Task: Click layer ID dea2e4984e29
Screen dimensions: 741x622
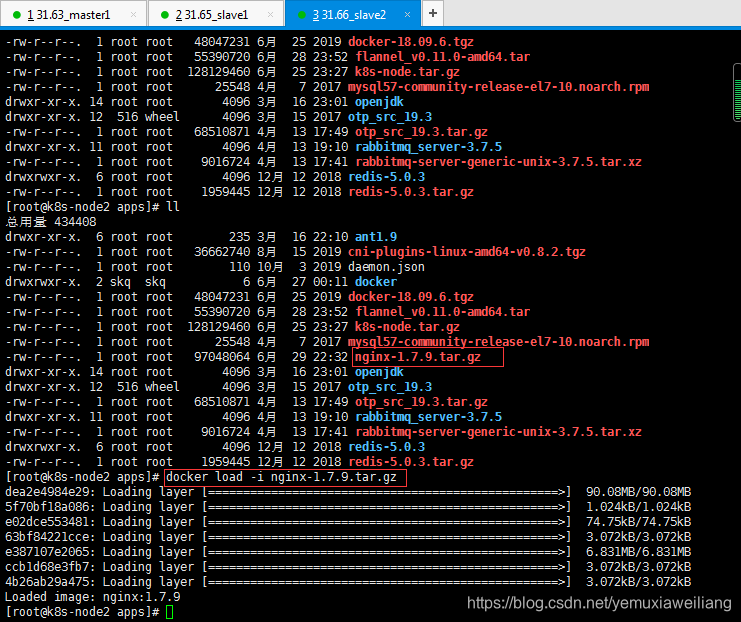Action: coord(47,492)
